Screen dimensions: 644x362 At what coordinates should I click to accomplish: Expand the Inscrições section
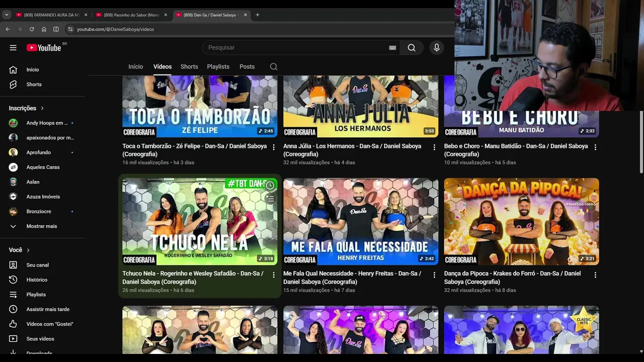(x=26, y=108)
